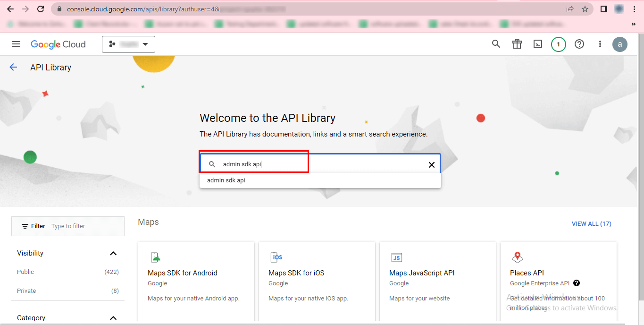The image size is (644, 325).
Task: Click the Places API pin icon
Action: [x=518, y=257]
